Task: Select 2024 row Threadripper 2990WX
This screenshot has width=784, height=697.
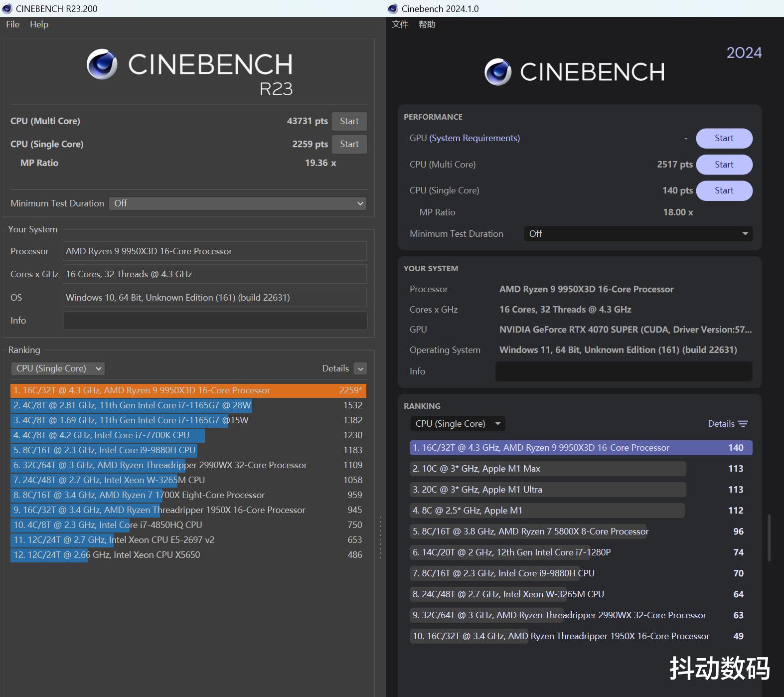Action: (581, 615)
